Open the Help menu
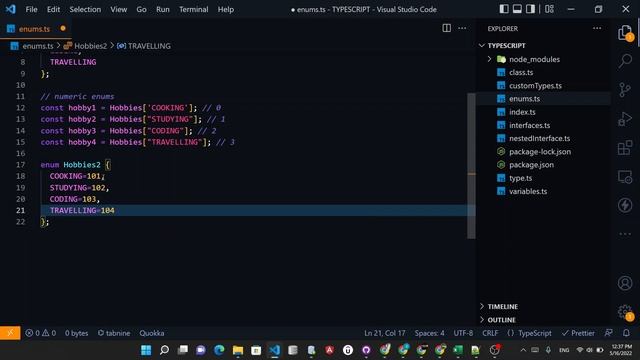Viewport: 640px width, 360px height. point(225,9)
